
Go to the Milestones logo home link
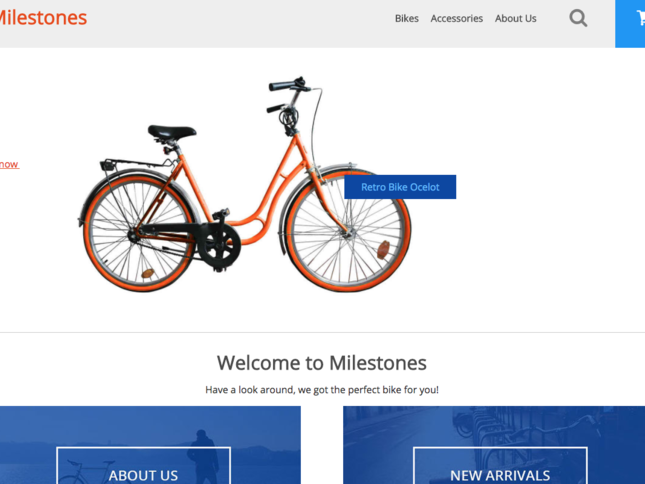[x=43, y=18]
